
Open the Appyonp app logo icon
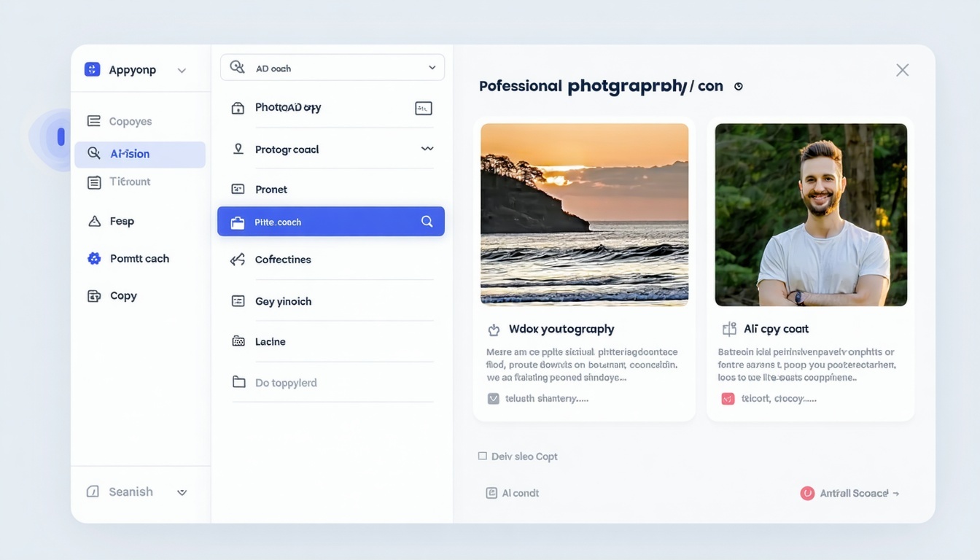point(91,69)
